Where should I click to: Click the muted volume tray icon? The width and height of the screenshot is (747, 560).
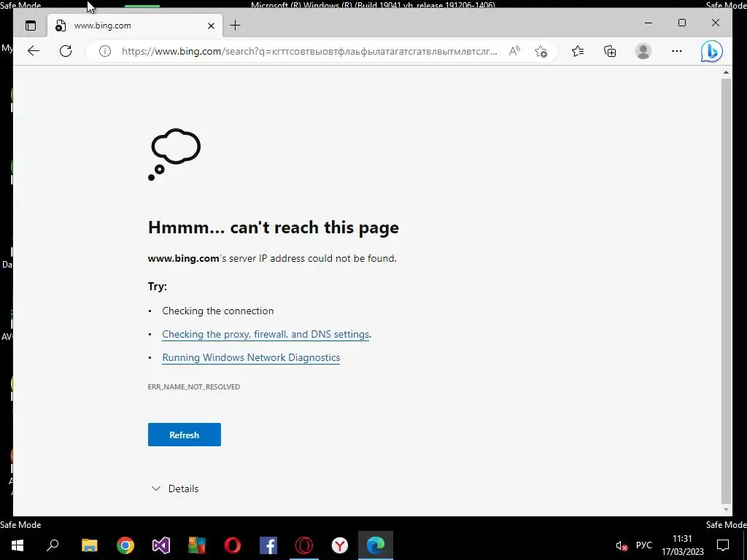(x=622, y=545)
